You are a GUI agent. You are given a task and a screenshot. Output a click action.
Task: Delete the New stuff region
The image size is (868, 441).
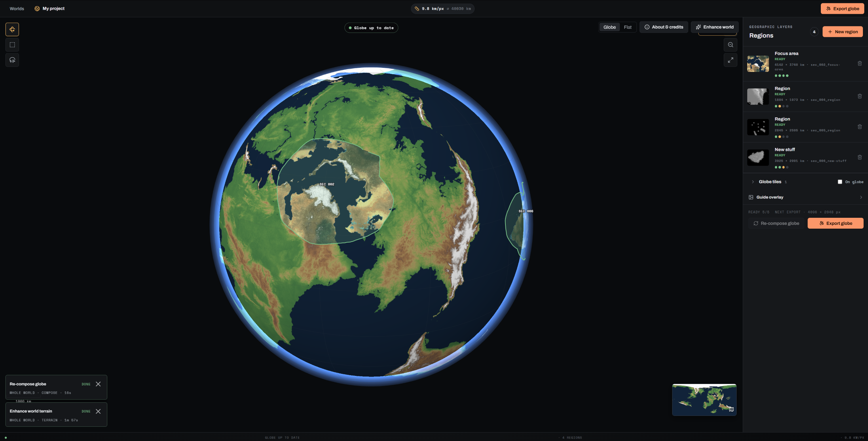click(x=860, y=157)
